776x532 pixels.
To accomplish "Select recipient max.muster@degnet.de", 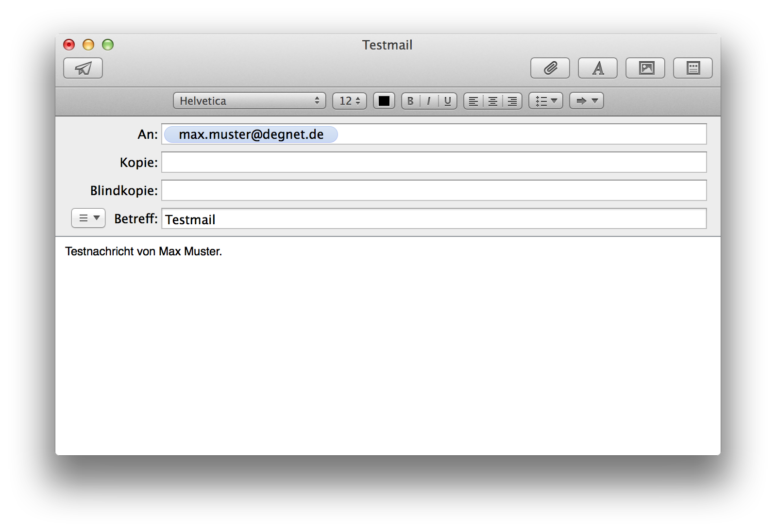I will point(251,134).
